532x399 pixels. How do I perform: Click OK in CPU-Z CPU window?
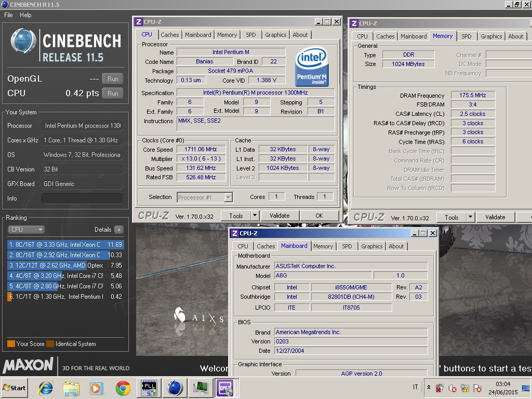[x=320, y=216]
